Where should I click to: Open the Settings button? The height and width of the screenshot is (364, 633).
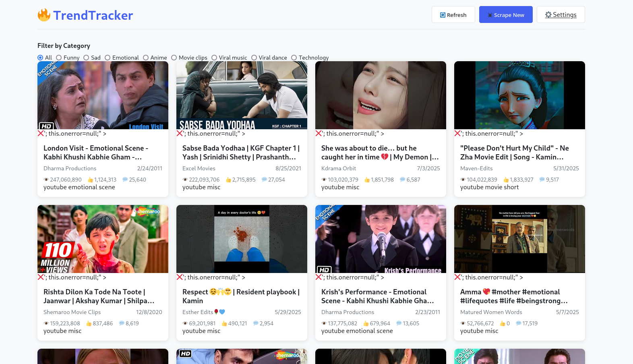pos(561,14)
